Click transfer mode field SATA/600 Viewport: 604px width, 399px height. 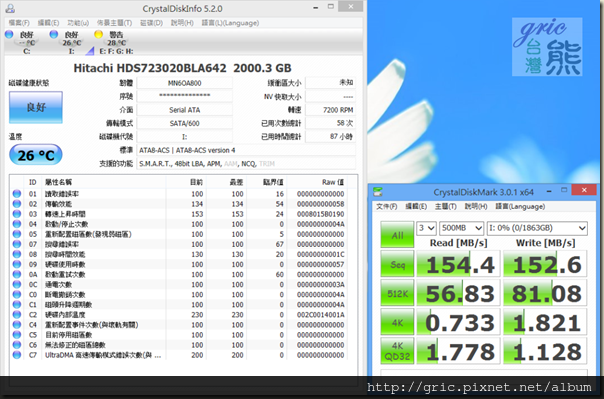(185, 123)
